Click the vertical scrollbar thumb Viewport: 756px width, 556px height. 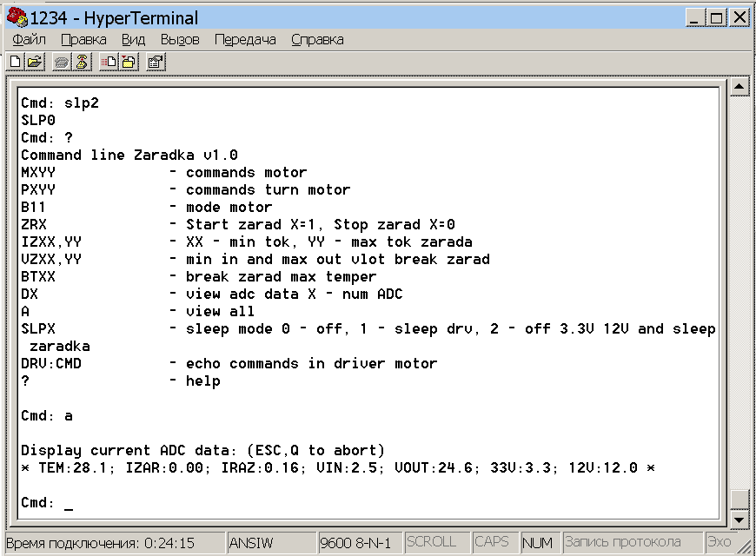coord(739,499)
